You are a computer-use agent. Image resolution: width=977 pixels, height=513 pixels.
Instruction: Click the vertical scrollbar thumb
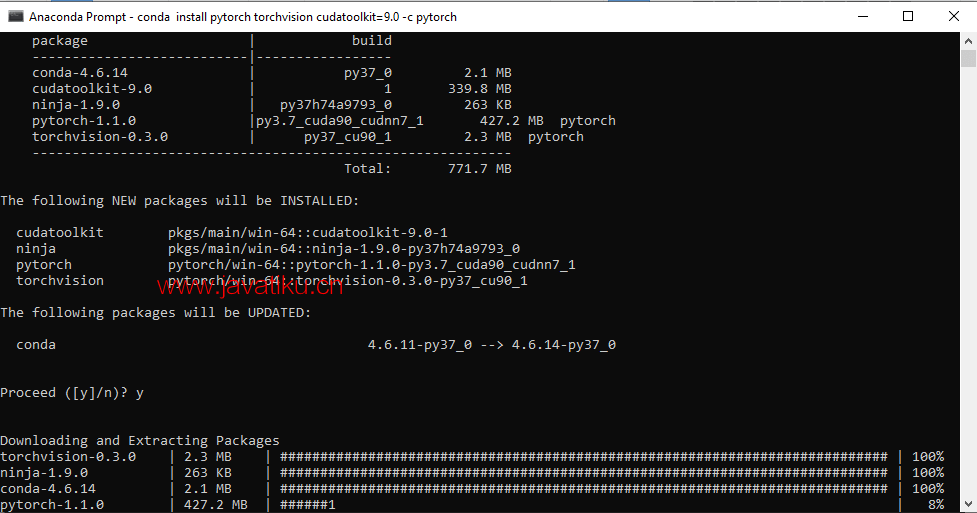968,59
